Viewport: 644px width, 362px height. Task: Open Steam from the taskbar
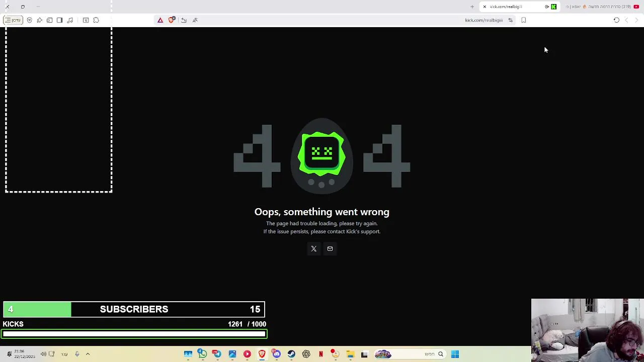pyautogui.click(x=291, y=354)
